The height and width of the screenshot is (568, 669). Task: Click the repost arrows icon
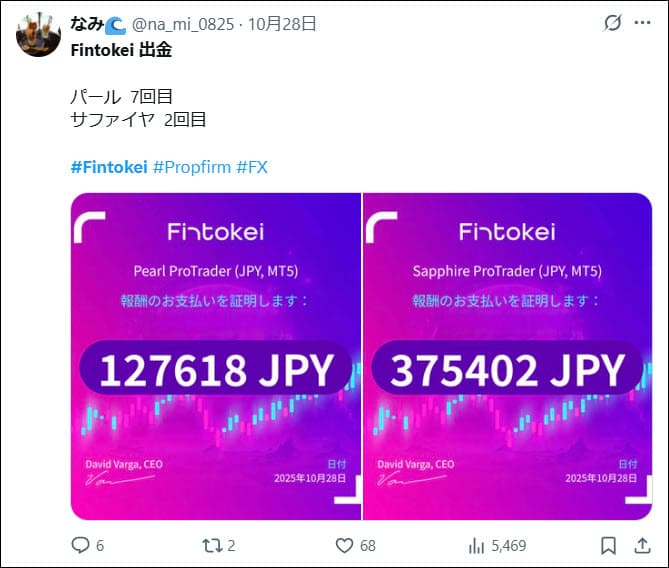coord(212,545)
